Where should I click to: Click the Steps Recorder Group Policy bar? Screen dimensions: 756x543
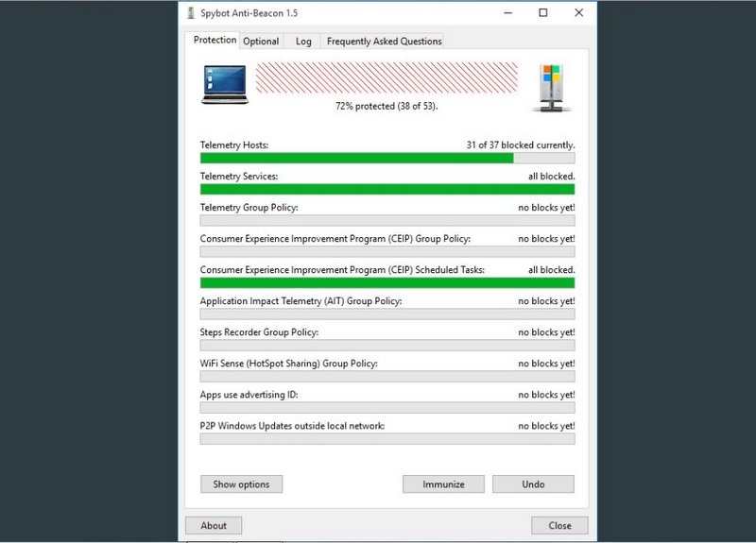pos(387,346)
